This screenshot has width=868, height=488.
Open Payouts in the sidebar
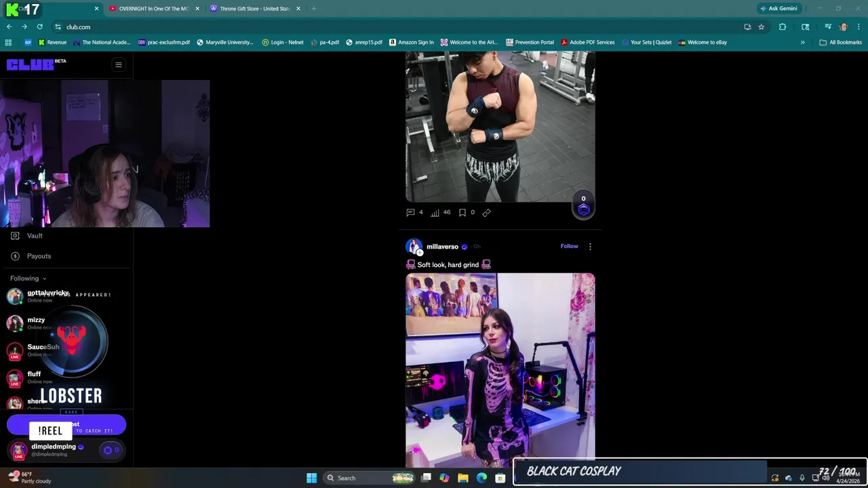31,256
